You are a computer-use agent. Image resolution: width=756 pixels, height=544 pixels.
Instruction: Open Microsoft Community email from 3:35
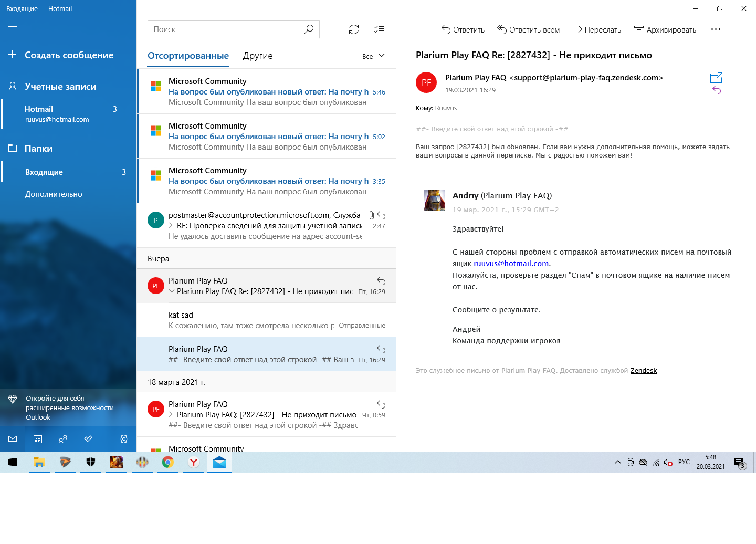tap(267, 181)
